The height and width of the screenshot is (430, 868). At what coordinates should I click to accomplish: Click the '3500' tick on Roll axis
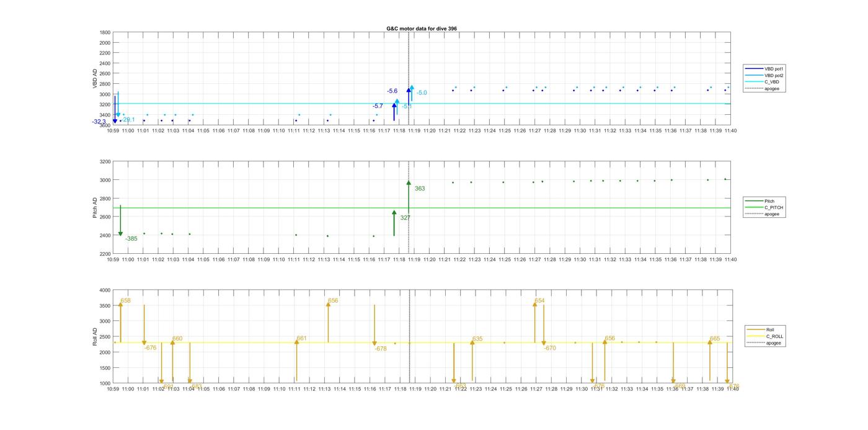tap(105, 306)
